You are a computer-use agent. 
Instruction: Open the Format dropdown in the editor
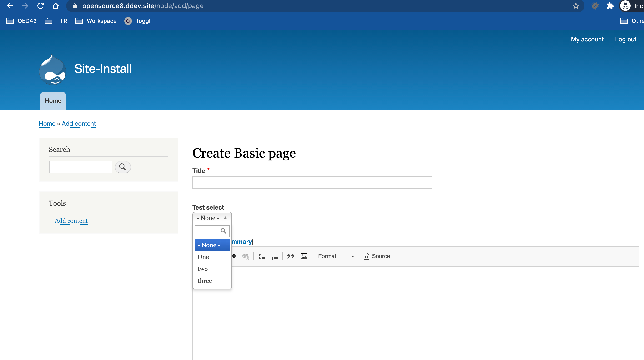[x=336, y=256]
